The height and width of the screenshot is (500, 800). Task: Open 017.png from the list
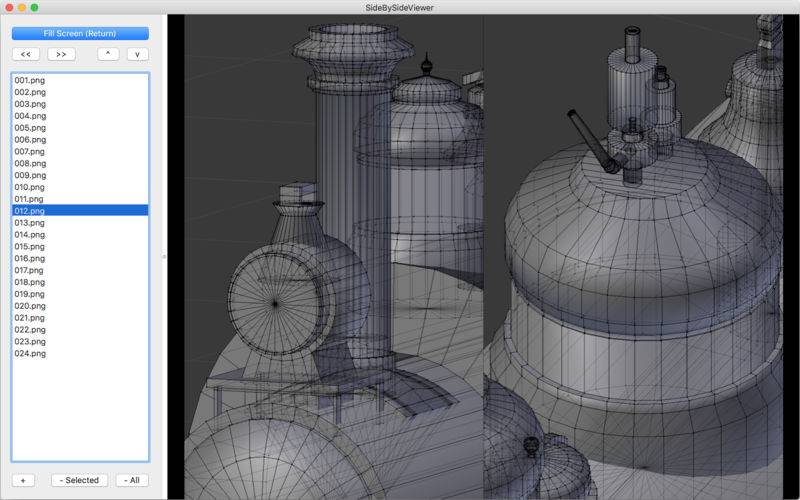click(x=30, y=270)
